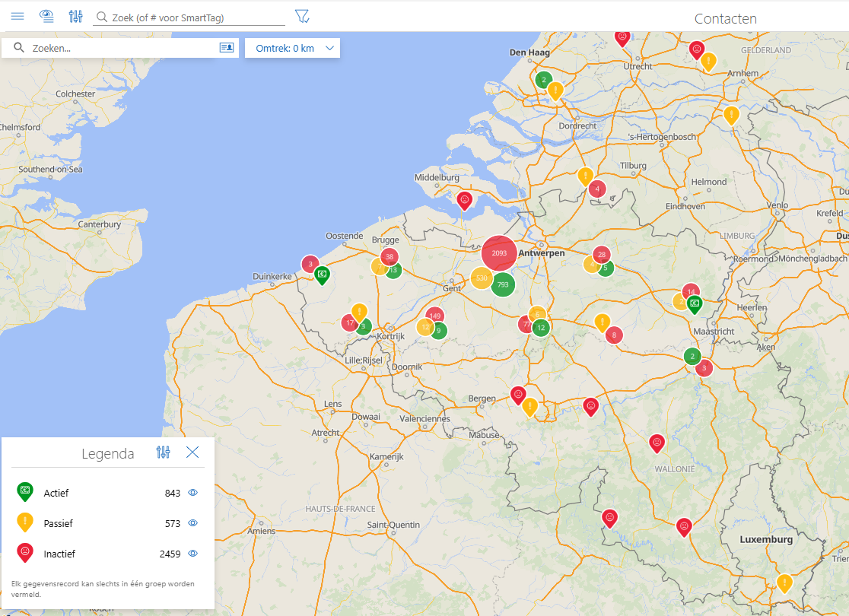849x616 pixels.
Task: Toggle visibility of Inactief group
Action: pos(192,553)
